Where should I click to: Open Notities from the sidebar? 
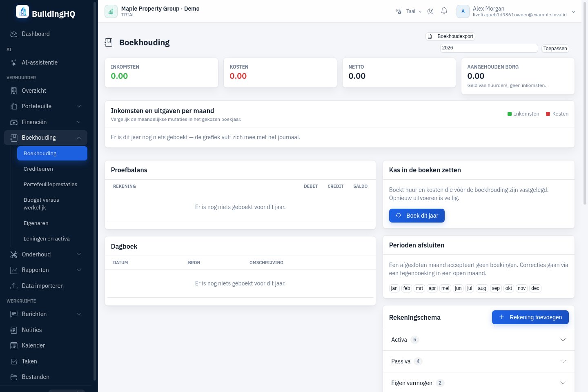(x=46, y=330)
